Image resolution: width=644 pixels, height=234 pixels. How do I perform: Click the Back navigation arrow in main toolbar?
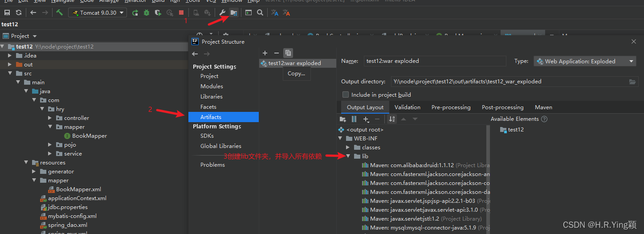tap(33, 13)
